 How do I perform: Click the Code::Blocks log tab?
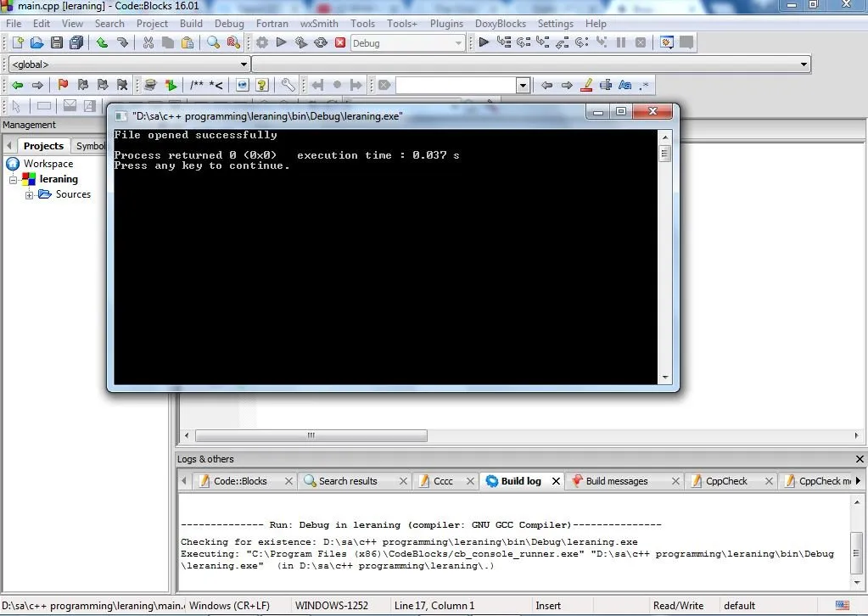[240, 481]
